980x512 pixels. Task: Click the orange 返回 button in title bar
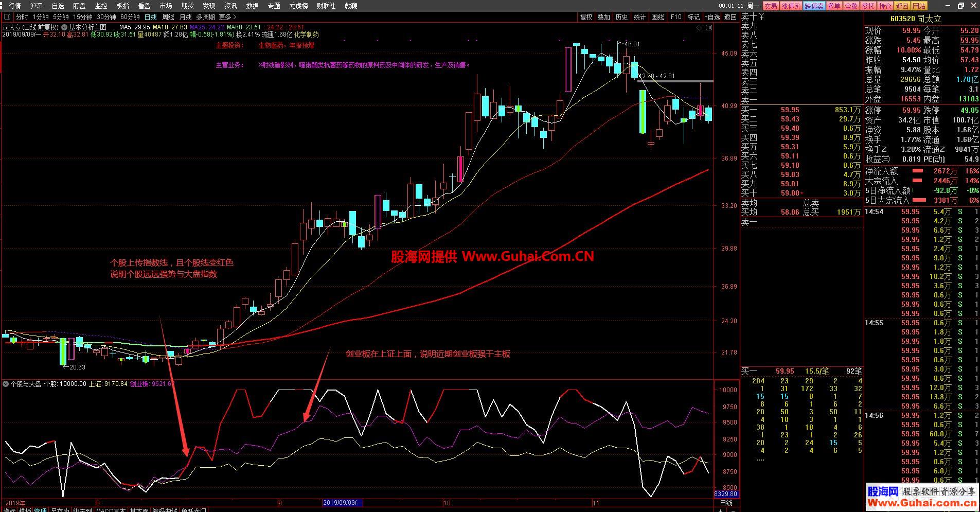pyautogui.click(x=902, y=6)
